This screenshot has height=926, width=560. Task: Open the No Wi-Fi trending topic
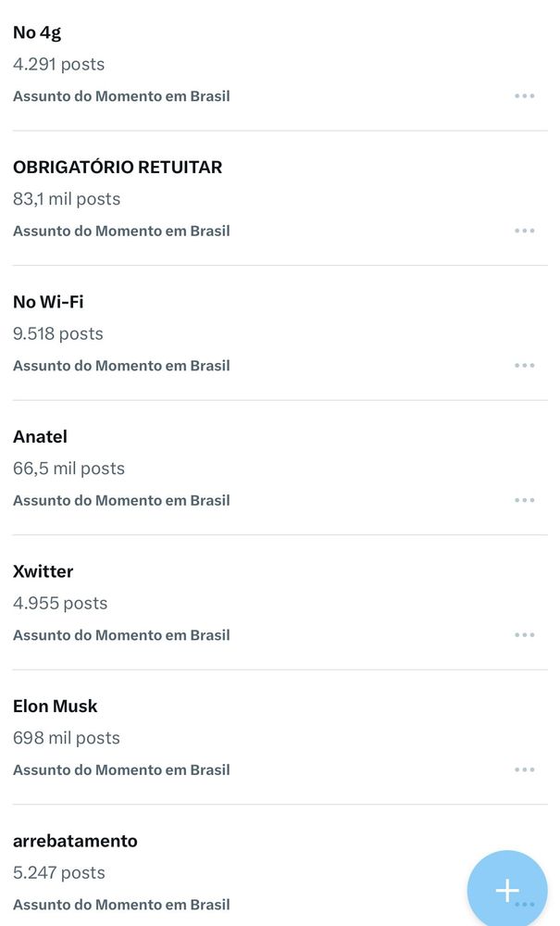pyautogui.click(x=280, y=333)
